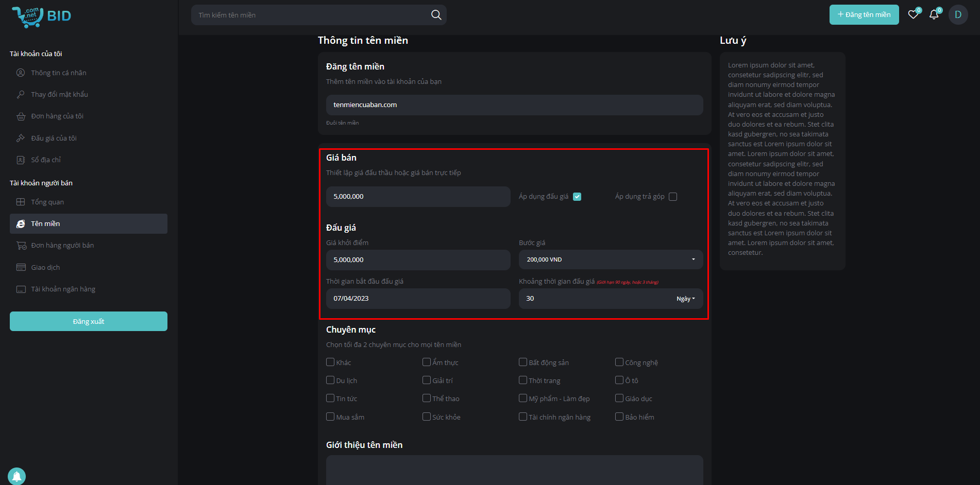Image resolution: width=980 pixels, height=485 pixels.
Task: Enable the Áp dụng trả góp checkbox
Action: coord(673,197)
